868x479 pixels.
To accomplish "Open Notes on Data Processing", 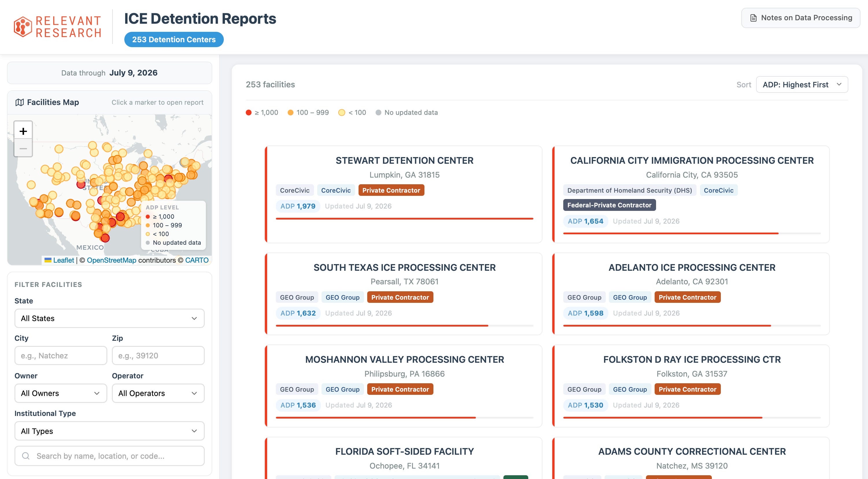I will 800,18.
